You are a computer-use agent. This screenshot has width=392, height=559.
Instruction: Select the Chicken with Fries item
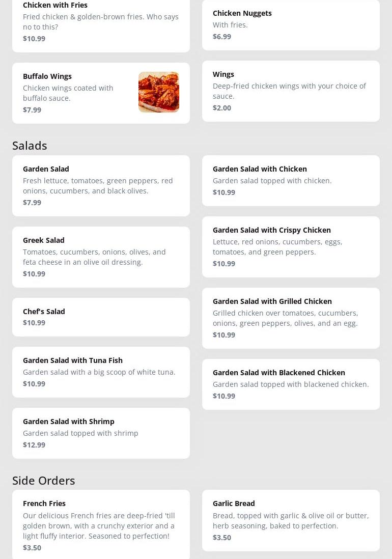point(101,23)
